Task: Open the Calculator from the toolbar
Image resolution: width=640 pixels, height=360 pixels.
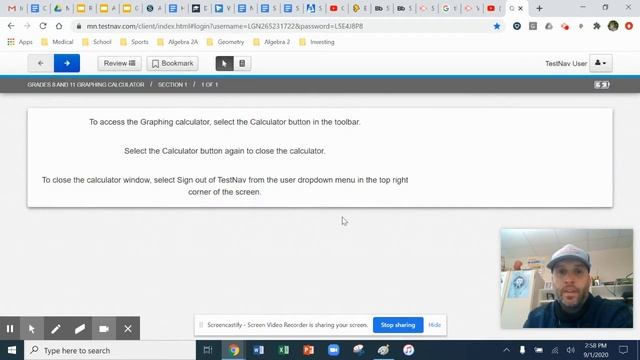Action: 242,63
